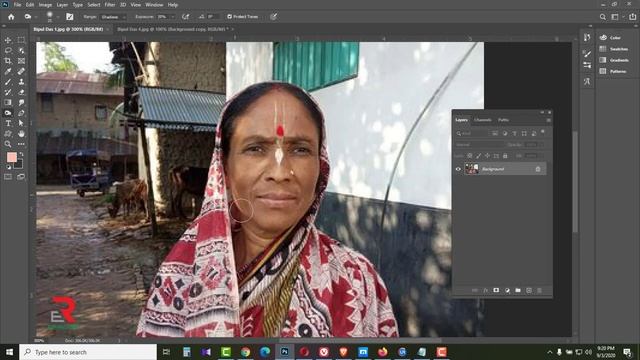Select the Pen tool
Viewport: 640px width, 360px height.
click(x=21, y=113)
